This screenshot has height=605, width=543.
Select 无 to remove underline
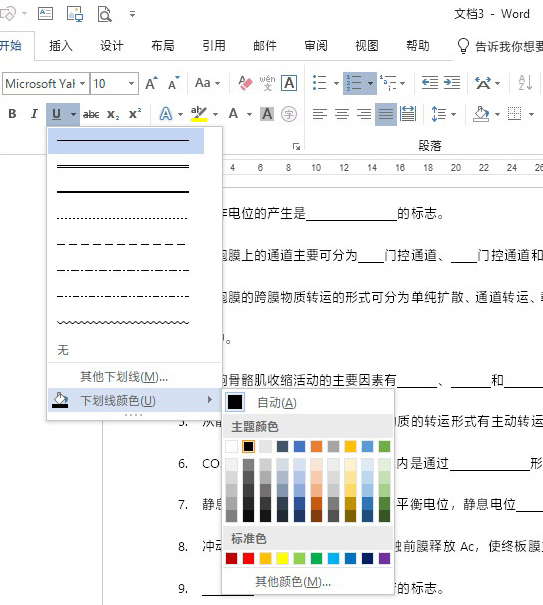pos(134,350)
